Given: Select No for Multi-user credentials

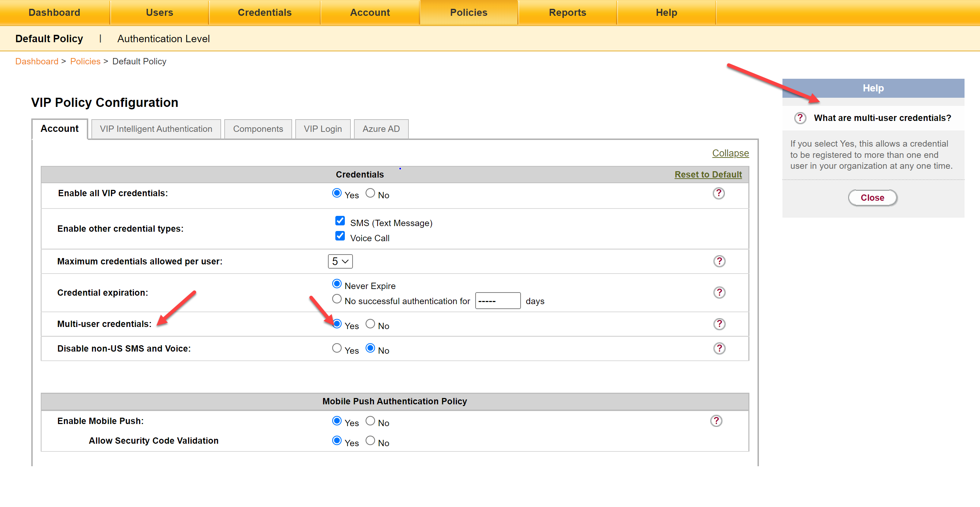Looking at the screenshot, I should tap(370, 324).
